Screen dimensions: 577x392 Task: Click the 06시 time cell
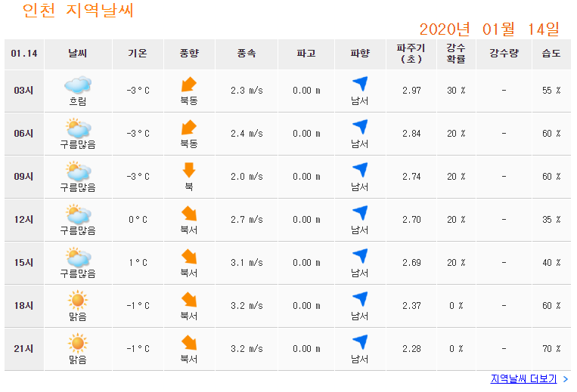click(24, 134)
